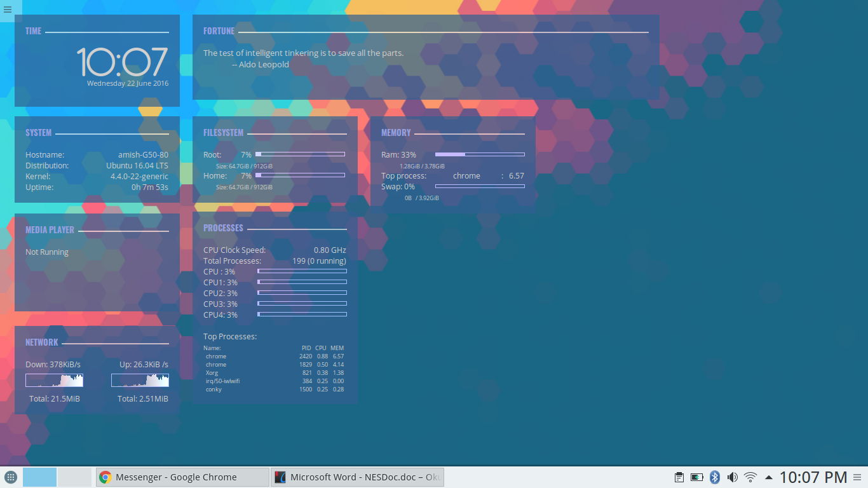The image size is (868, 488).
Task: Mute the audio via the speaker indicator
Action: (x=732, y=477)
